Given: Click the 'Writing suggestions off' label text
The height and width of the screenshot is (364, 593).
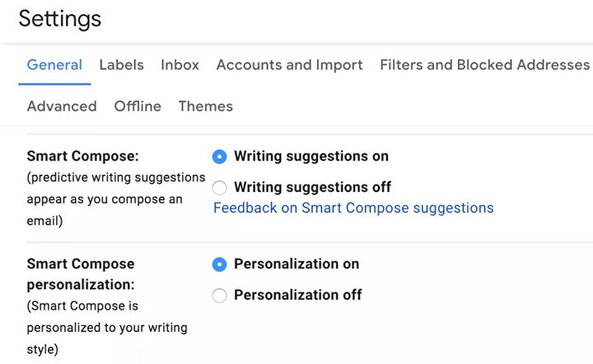Looking at the screenshot, I should pyautogui.click(x=313, y=187).
